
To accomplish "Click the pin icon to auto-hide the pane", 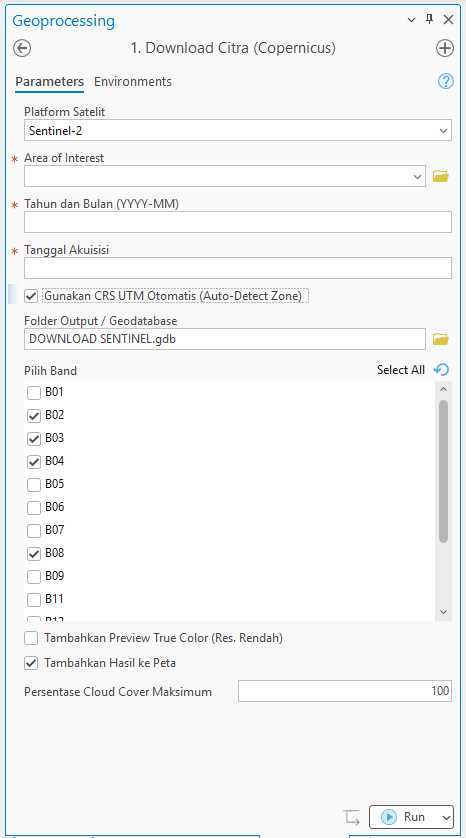I will pos(429,20).
